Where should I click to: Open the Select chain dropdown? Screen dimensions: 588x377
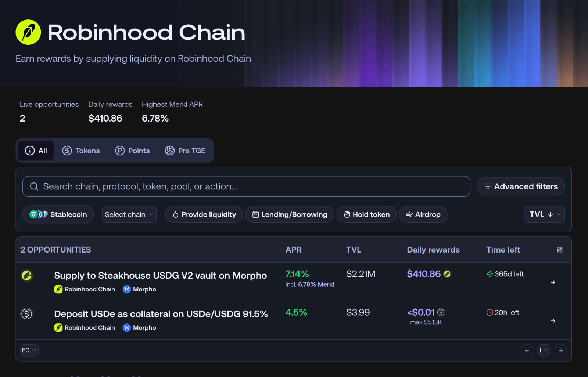129,214
